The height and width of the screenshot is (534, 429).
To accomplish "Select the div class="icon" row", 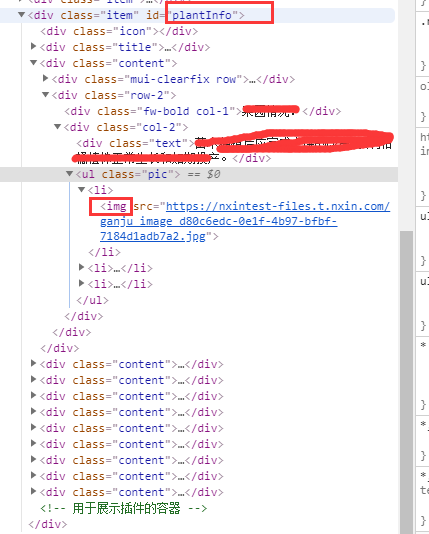I will (119, 31).
